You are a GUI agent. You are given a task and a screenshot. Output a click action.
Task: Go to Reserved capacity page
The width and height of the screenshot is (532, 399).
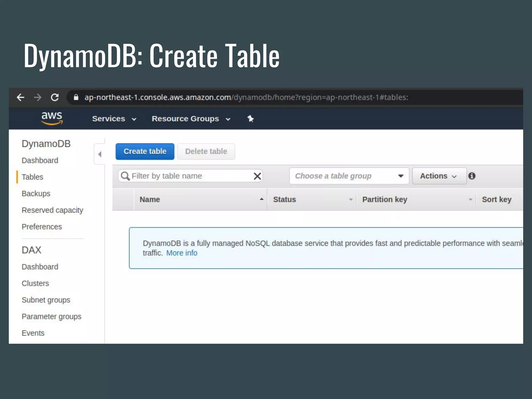click(x=52, y=210)
